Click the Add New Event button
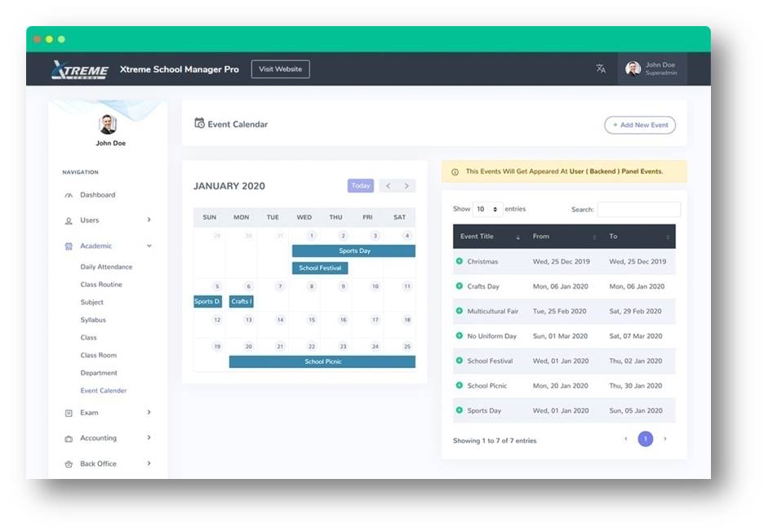Screen dimensions: 764x532 pyautogui.click(x=640, y=125)
